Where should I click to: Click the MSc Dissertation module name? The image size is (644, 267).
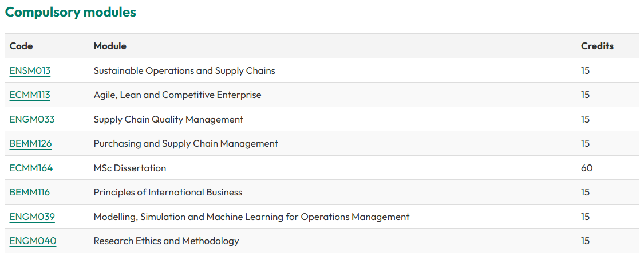tap(130, 168)
